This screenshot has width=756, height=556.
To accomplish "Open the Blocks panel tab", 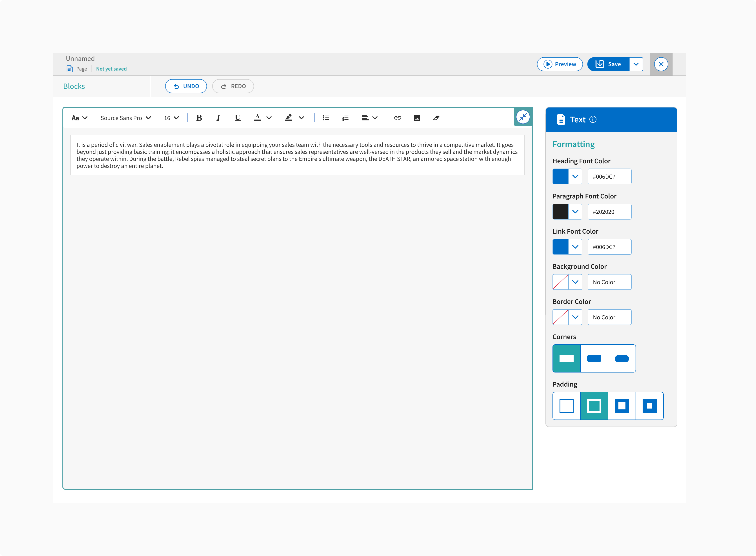I will tap(74, 86).
